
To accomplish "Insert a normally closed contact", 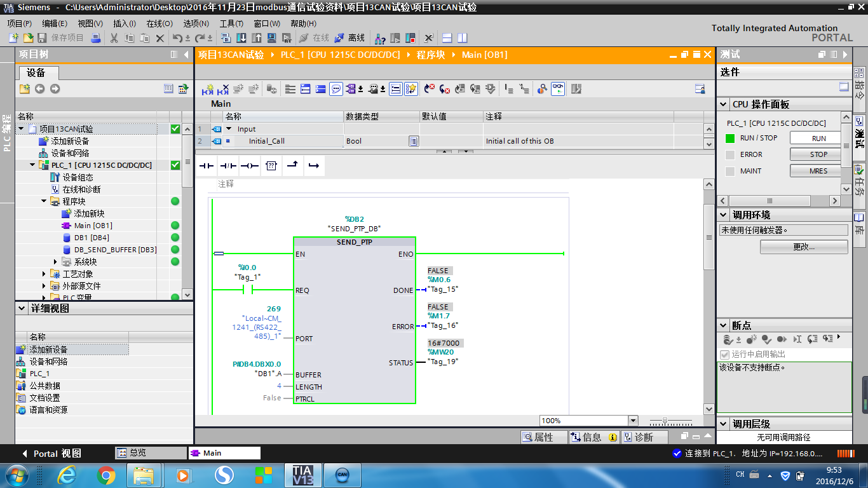I will point(228,166).
